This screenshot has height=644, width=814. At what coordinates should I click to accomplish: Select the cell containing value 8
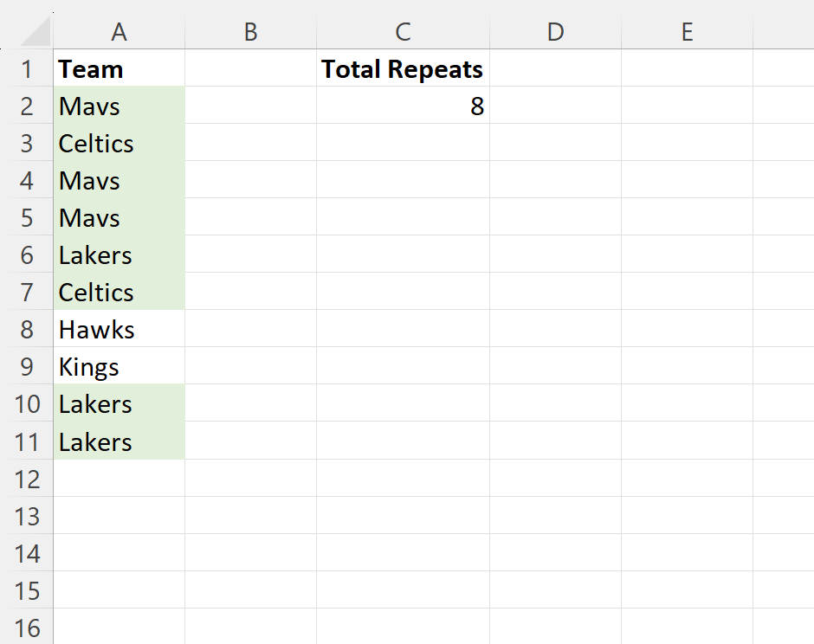coord(403,106)
